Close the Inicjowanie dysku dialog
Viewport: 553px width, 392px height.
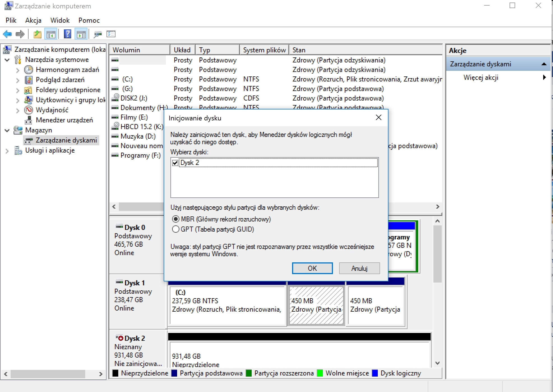pyautogui.click(x=378, y=118)
